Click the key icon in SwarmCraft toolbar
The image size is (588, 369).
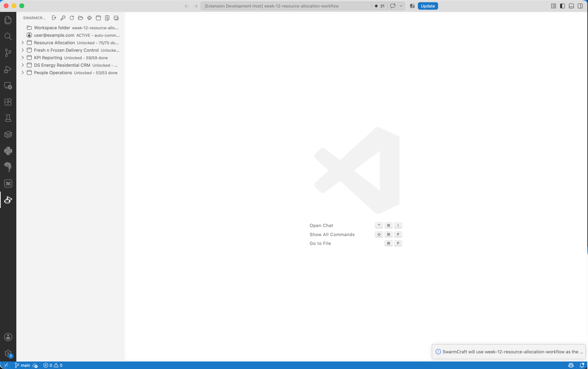tap(63, 18)
